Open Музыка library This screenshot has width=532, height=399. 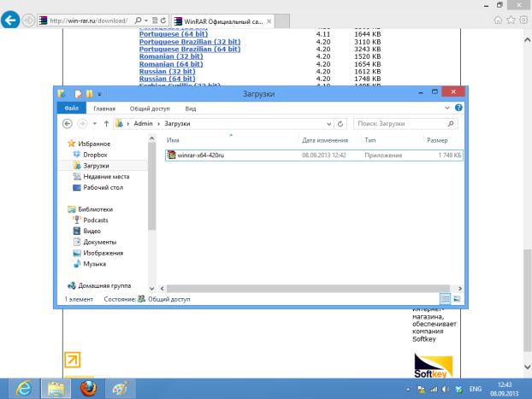[x=94, y=264]
